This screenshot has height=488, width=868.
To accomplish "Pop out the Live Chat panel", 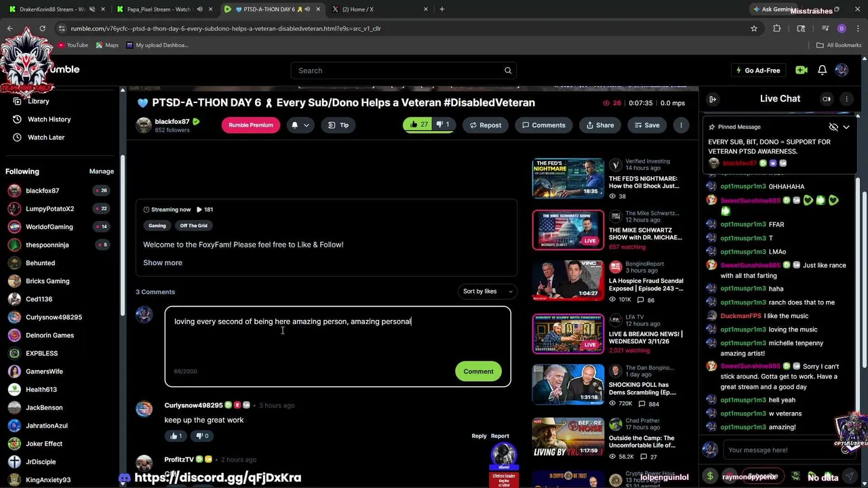I will [713, 99].
